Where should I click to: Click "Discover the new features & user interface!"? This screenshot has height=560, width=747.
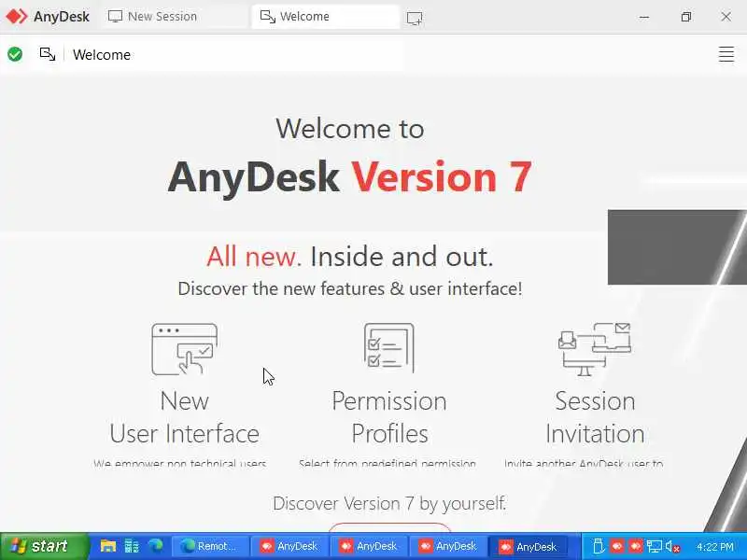349,288
